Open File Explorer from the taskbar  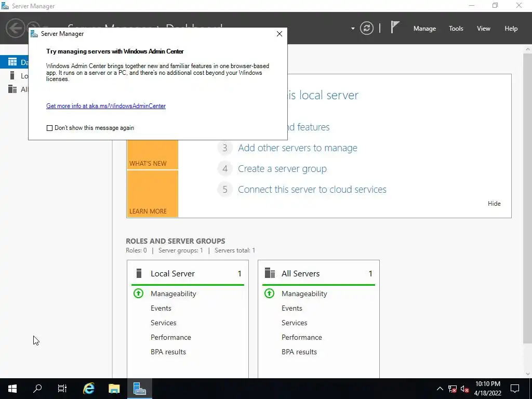click(114, 389)
